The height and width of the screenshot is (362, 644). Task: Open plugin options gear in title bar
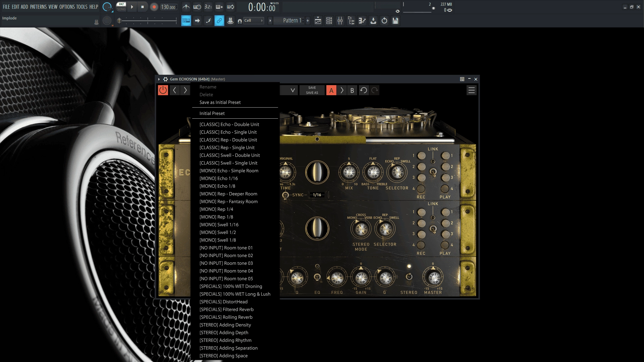point(165,79)
